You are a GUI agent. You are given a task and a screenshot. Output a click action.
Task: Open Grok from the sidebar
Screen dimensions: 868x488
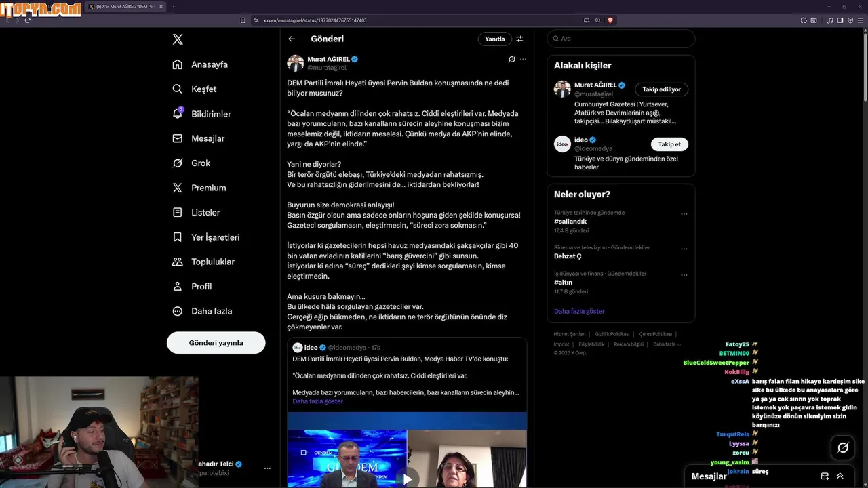point(191,163)
